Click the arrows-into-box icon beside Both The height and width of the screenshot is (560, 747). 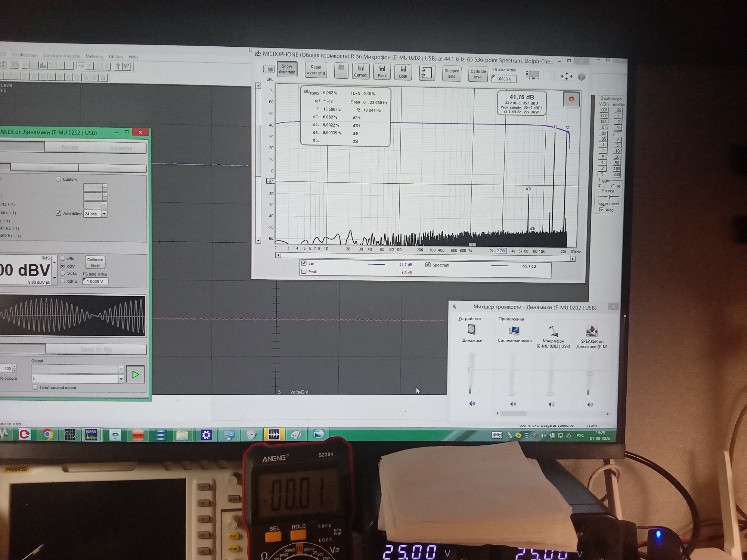point(427,73)
